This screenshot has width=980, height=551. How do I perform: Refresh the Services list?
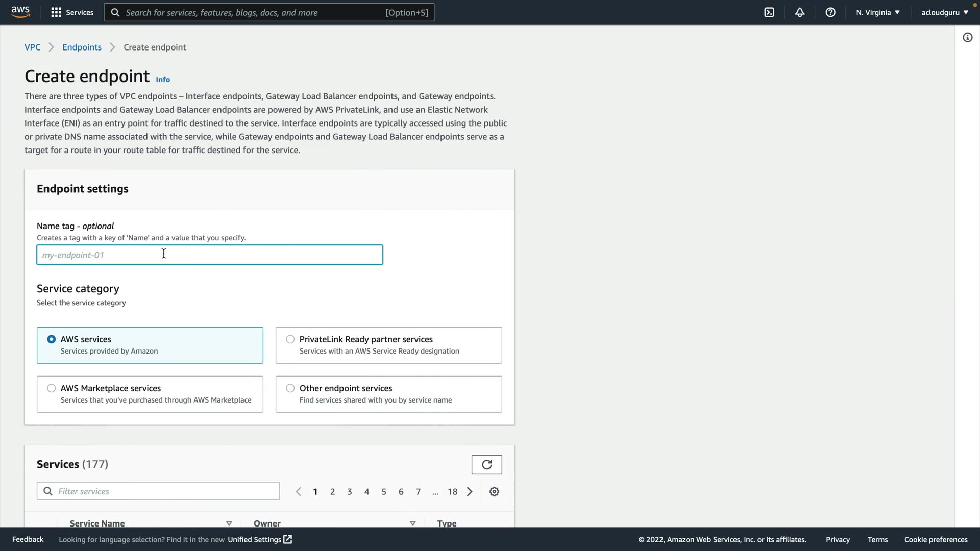pos(486,464)
